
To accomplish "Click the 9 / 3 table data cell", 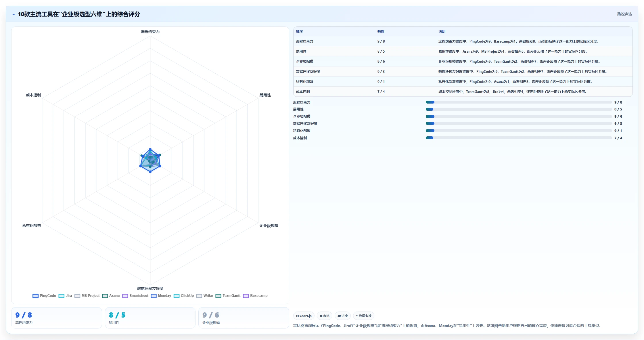I will (x=381, y=72).
